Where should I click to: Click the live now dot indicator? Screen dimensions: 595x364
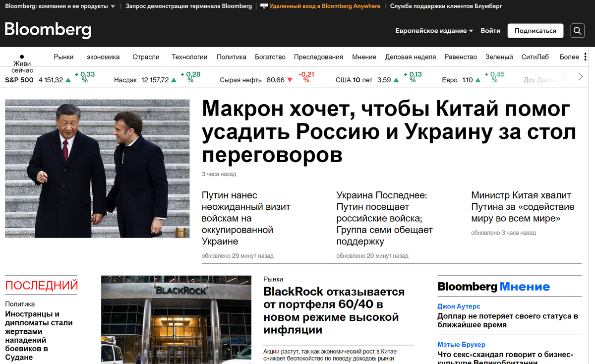pos(22,57)
